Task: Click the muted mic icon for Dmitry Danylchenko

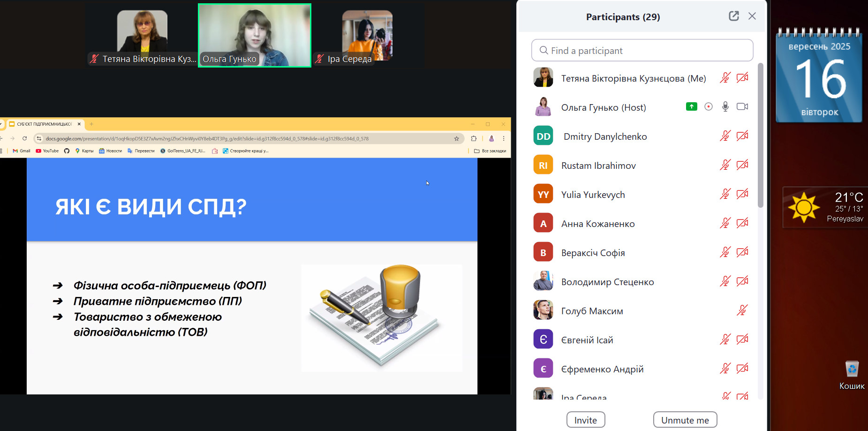Action: (x=725, y=136)
